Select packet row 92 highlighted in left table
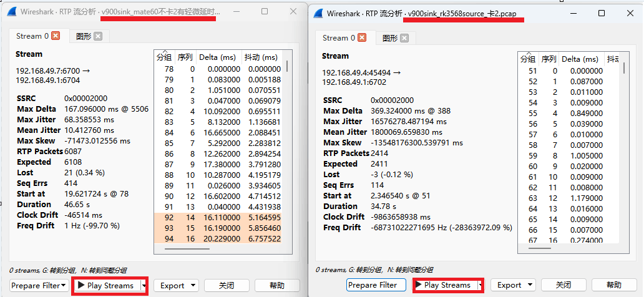 [218, 217]
